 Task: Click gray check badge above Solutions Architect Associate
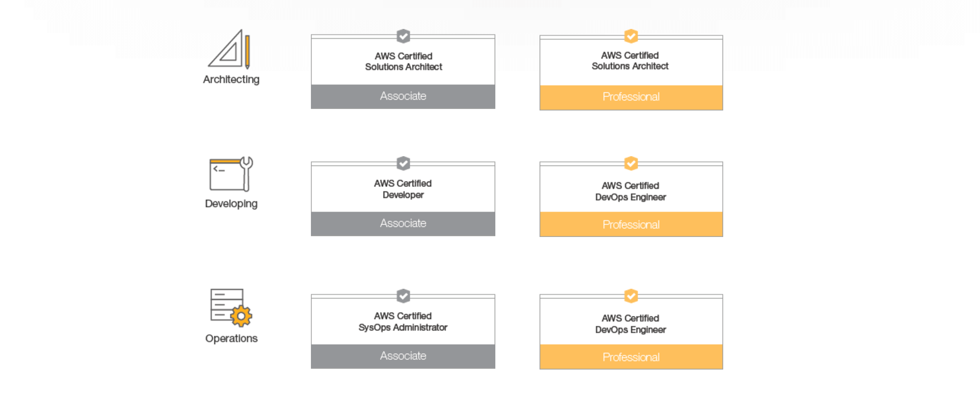[403, 36]
